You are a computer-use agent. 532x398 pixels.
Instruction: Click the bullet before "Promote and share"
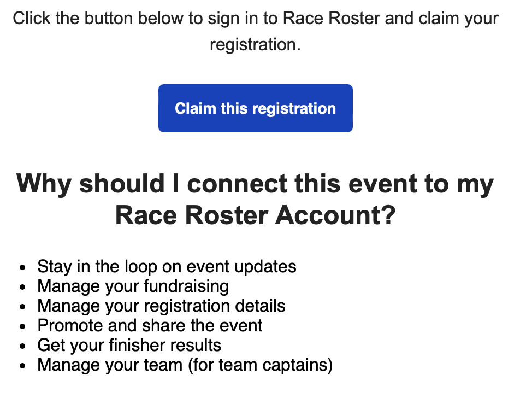22,327
